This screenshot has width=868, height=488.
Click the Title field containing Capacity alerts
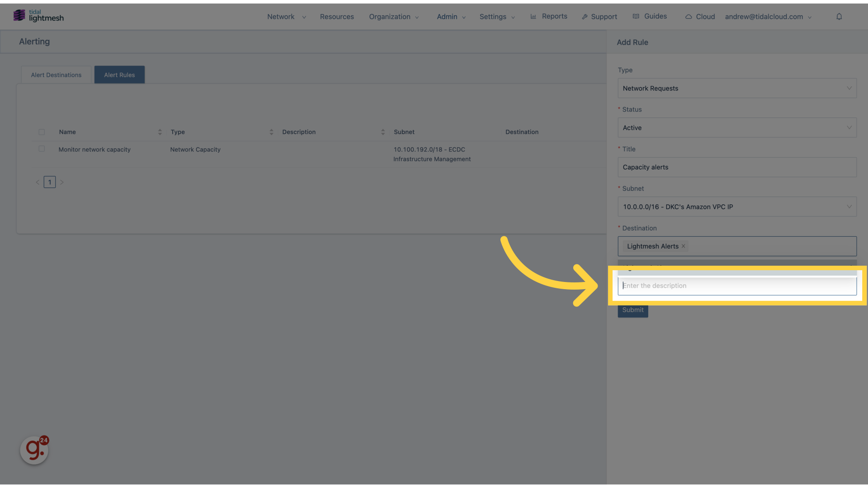[x=737, y=167]
